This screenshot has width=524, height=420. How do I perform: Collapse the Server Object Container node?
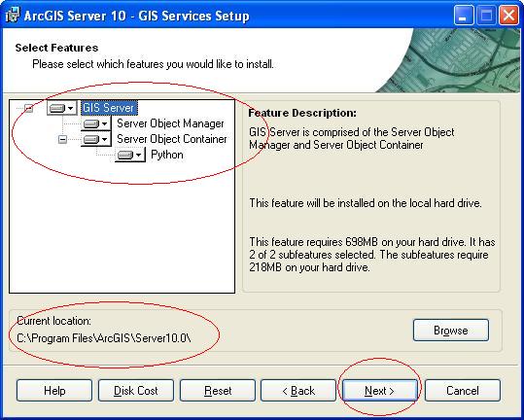coord(62,139)
